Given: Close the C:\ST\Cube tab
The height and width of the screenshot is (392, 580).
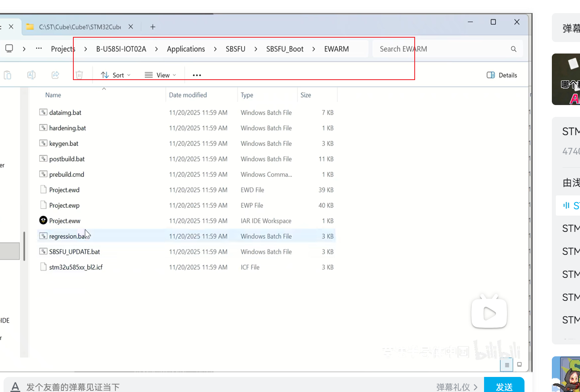Looking at the screenshot, I should point(131,27).
